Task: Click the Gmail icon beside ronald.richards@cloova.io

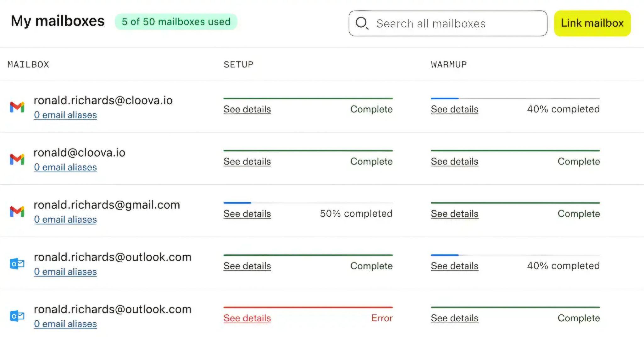Action: pos(17,107)
